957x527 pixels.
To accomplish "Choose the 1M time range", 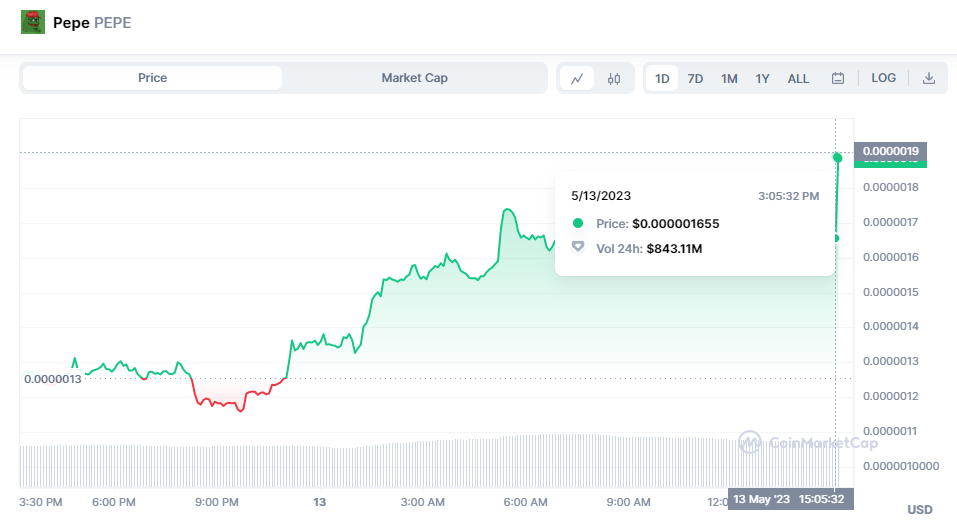I will [729, 78].
